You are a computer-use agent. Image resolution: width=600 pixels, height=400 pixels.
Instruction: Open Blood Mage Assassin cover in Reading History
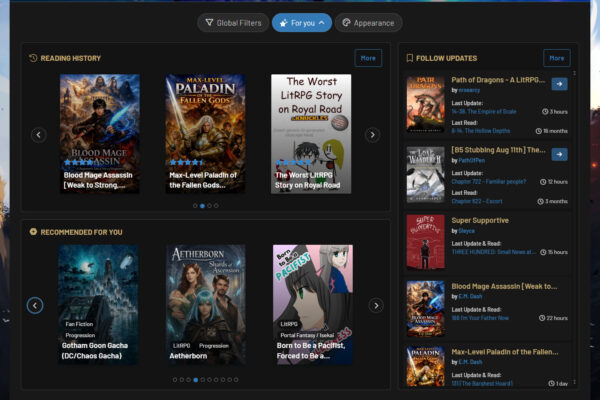coord(99,134)
